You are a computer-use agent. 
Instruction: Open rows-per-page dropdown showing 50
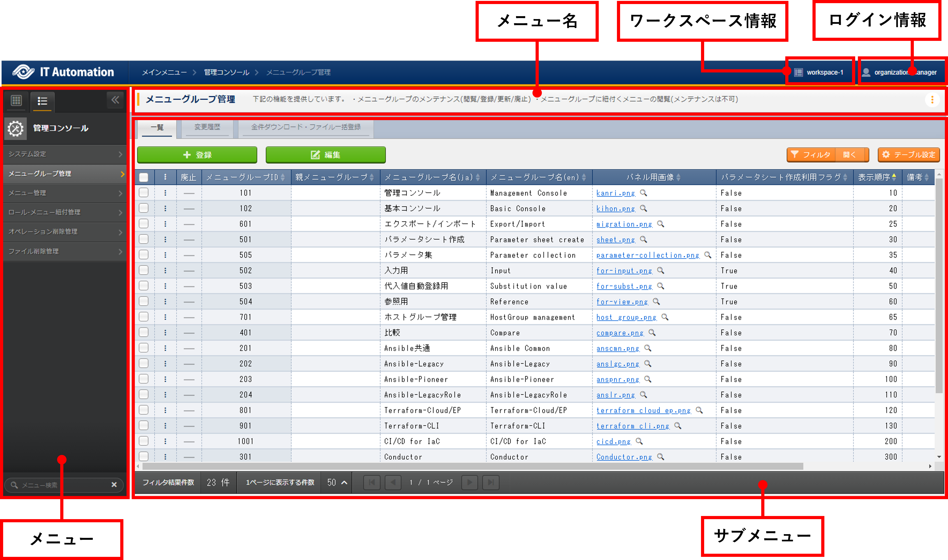tap(336, 482)
